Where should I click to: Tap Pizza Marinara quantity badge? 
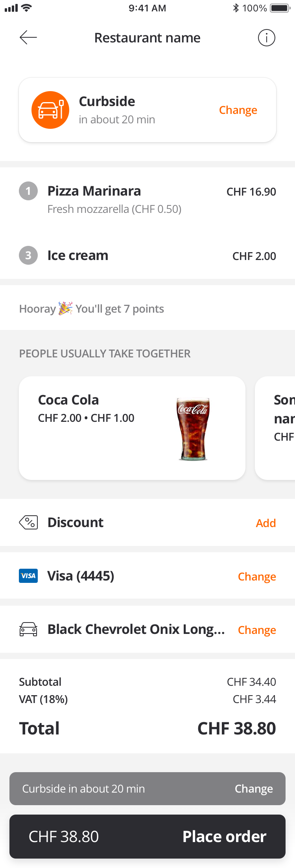28,191
